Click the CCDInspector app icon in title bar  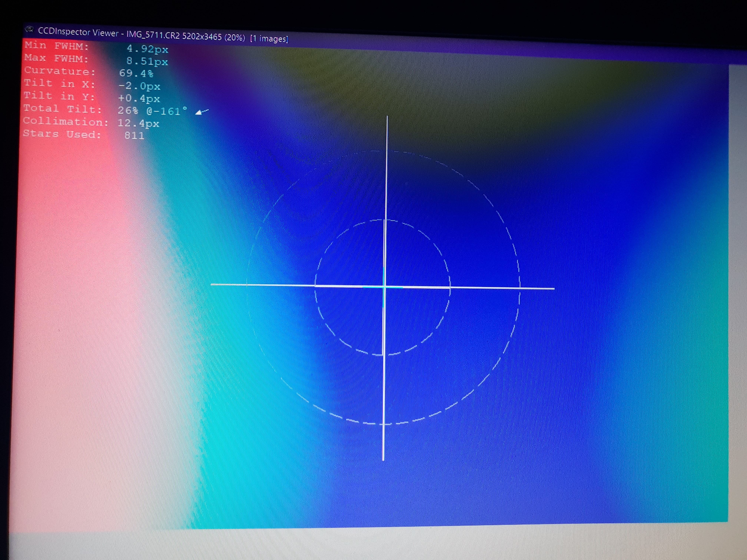coord(30,29)
